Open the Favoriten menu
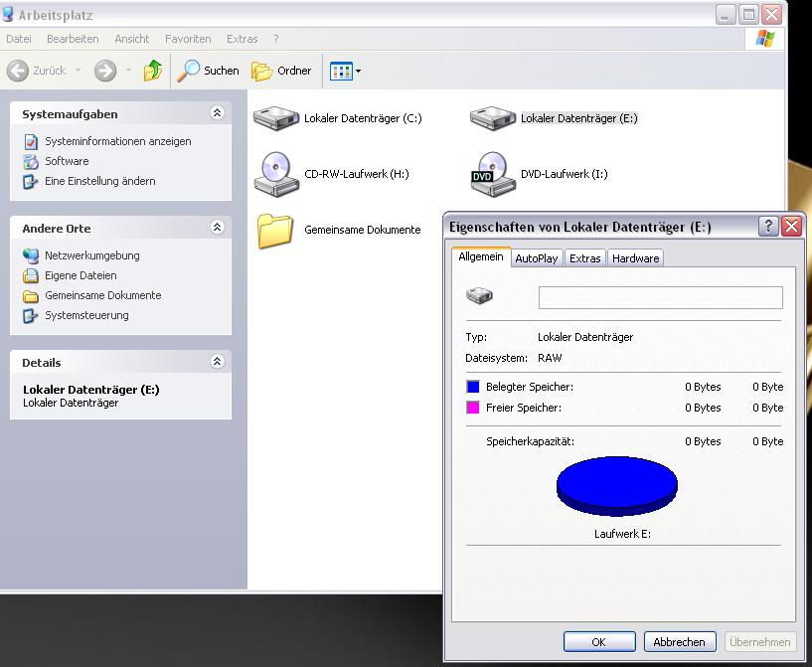Screen dimensions: 812x667 pos(188,39)
